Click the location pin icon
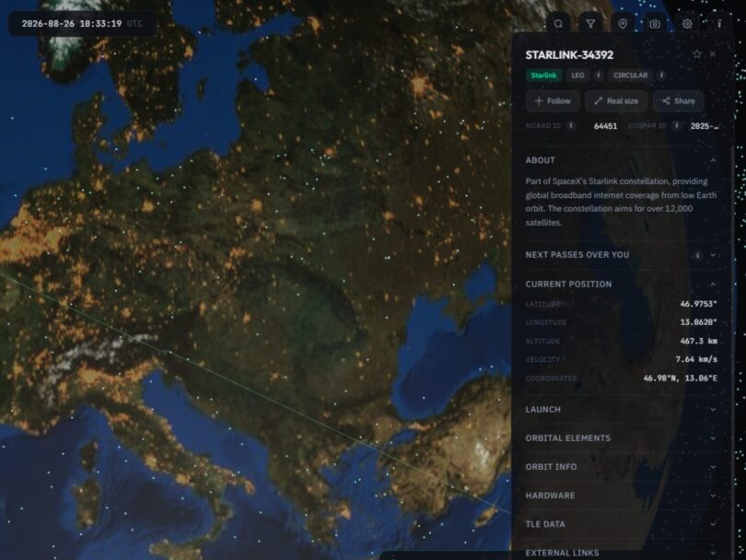 pyautogui.click(x=623, y=24)
